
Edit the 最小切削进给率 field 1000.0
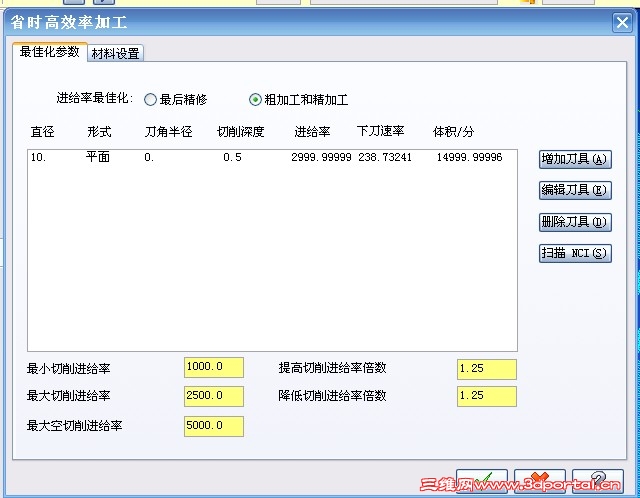click(214, 367)
